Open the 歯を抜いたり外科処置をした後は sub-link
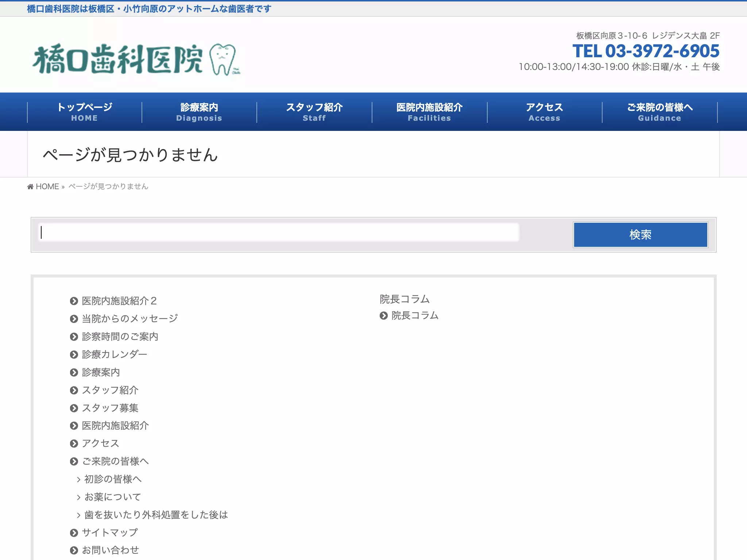The width and height of the screenshot is (747, 560). tap(156, 515)
